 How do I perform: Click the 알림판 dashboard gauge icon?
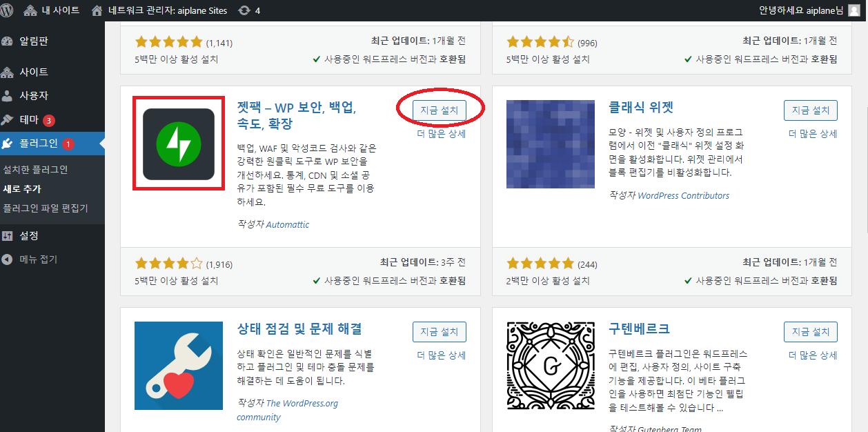click(x=8, y=41)
